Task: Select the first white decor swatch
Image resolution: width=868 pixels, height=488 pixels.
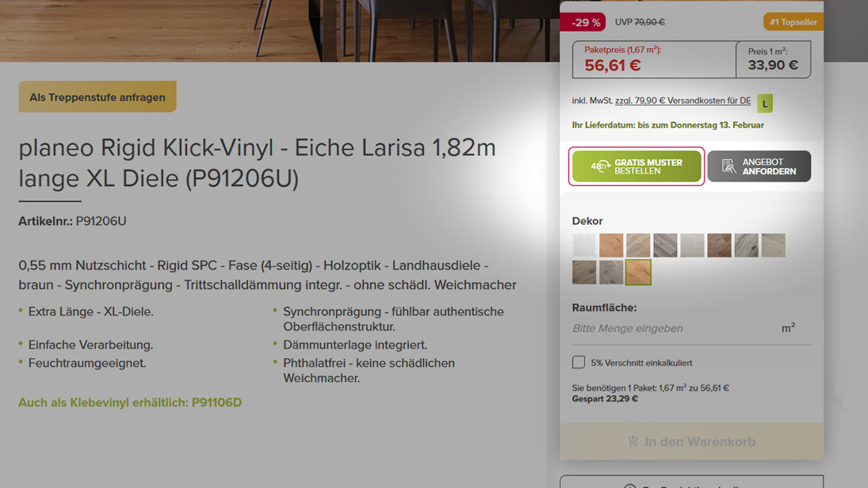Action: tap(584, 245)
